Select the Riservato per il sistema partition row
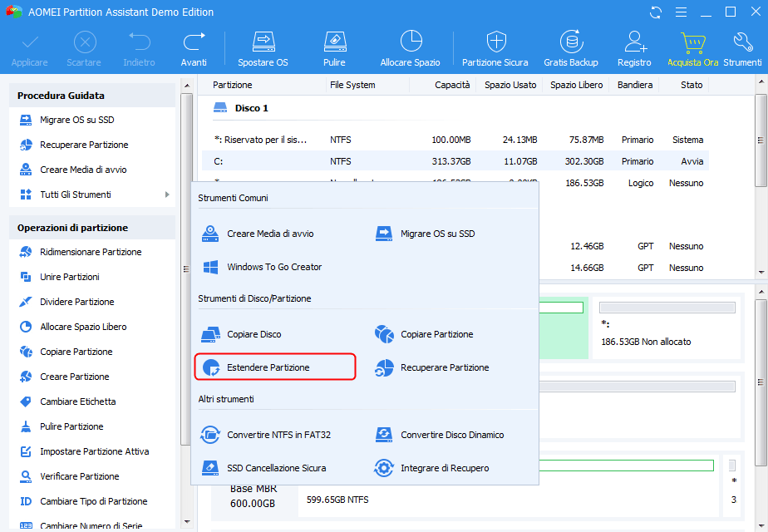768x532 pixels. tap(455, 140)
